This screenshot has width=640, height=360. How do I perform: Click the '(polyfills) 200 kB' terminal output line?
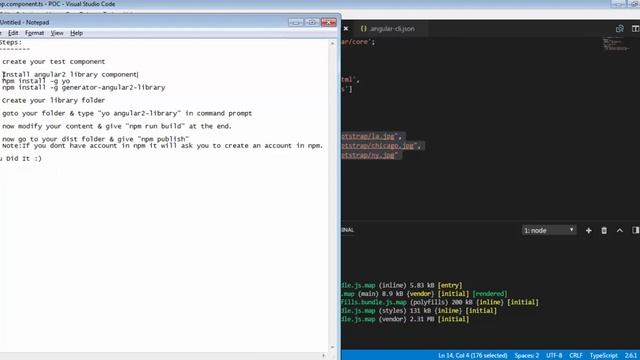[440, 302]
